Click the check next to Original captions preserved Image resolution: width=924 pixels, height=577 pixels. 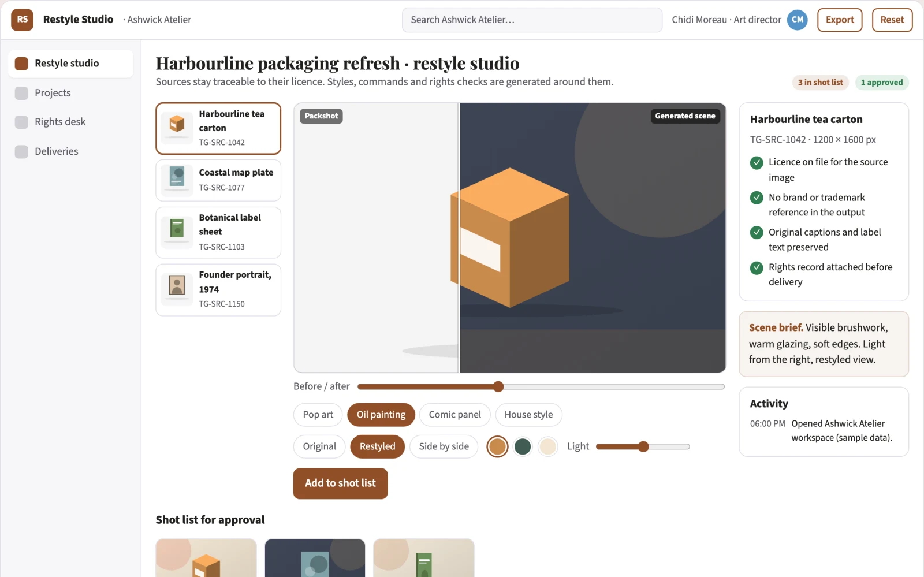point(757,232)
